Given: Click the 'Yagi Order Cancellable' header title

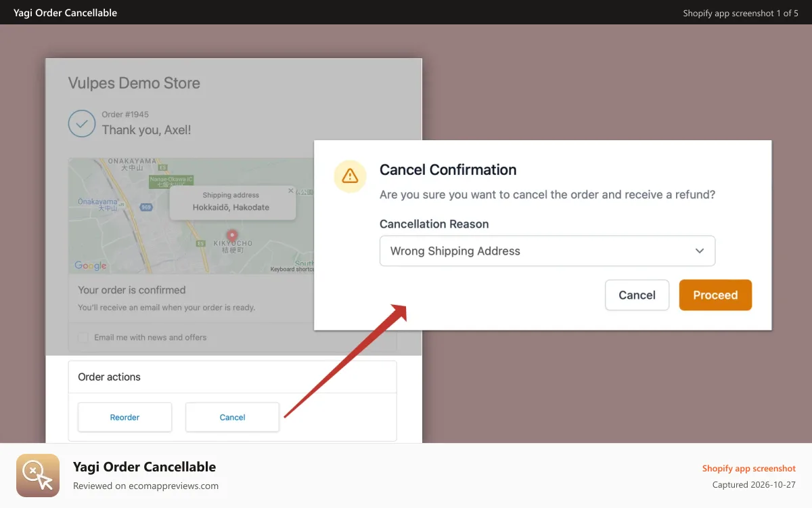Looking at the screenshot, I should [65, 13].
